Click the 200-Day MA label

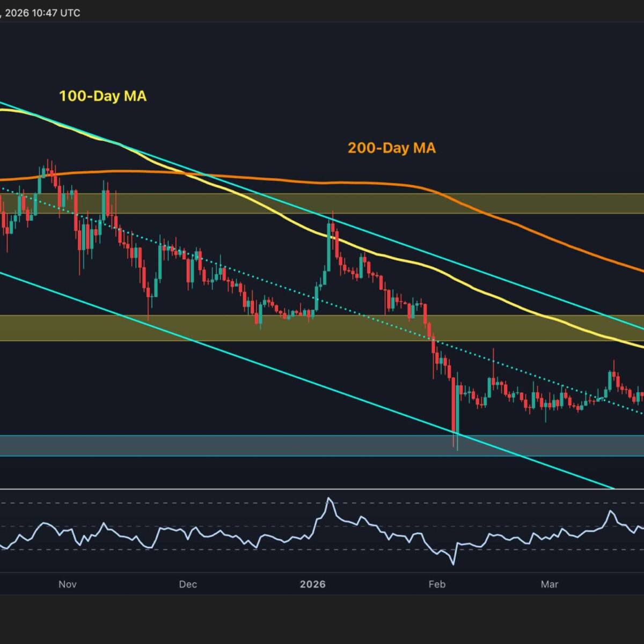pos(391,148)
